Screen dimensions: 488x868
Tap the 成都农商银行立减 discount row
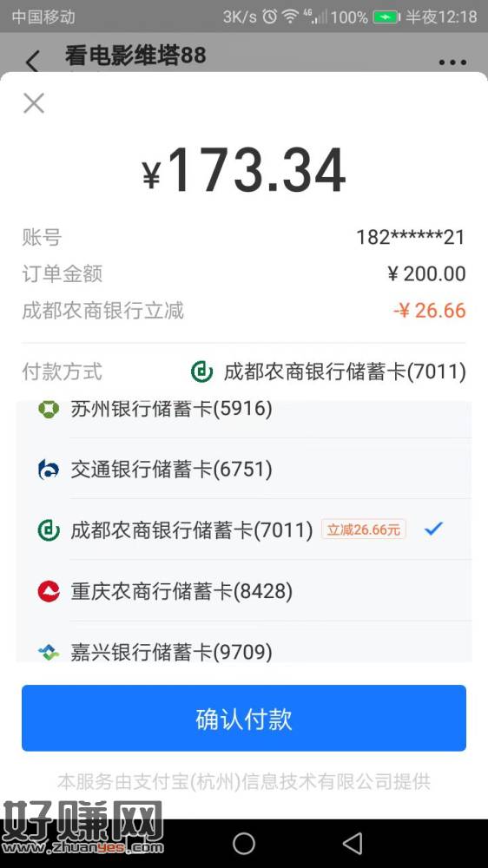pos(244,311)
